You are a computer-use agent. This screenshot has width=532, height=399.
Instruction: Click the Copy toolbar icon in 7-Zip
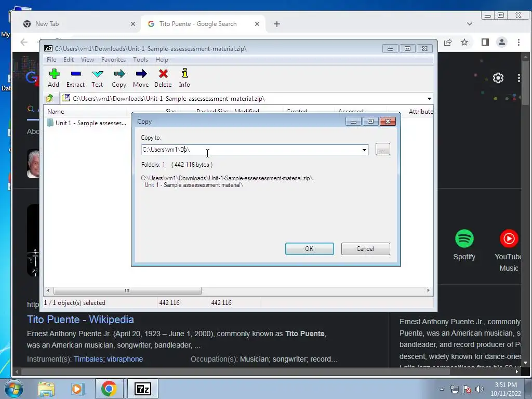pos(119,78)
